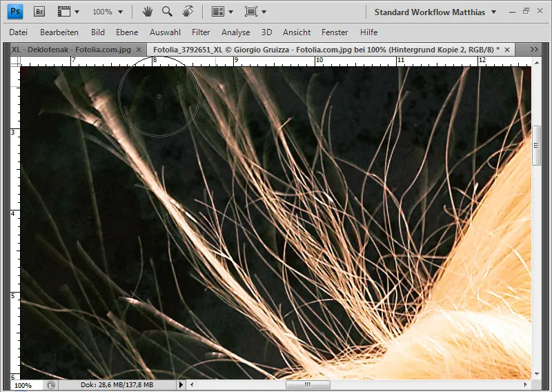Click the status bar share/preview icon
This screenshot has height=392, width=552.
50,385
